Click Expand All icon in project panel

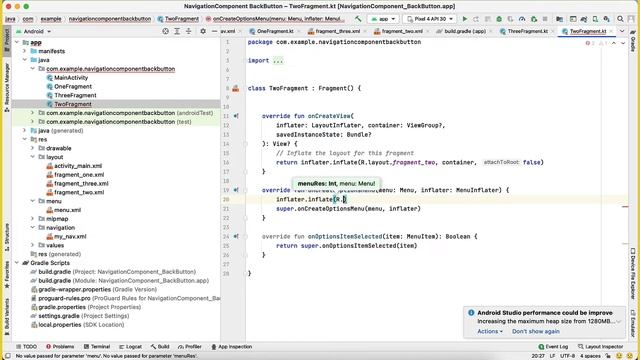click(177, 31)
